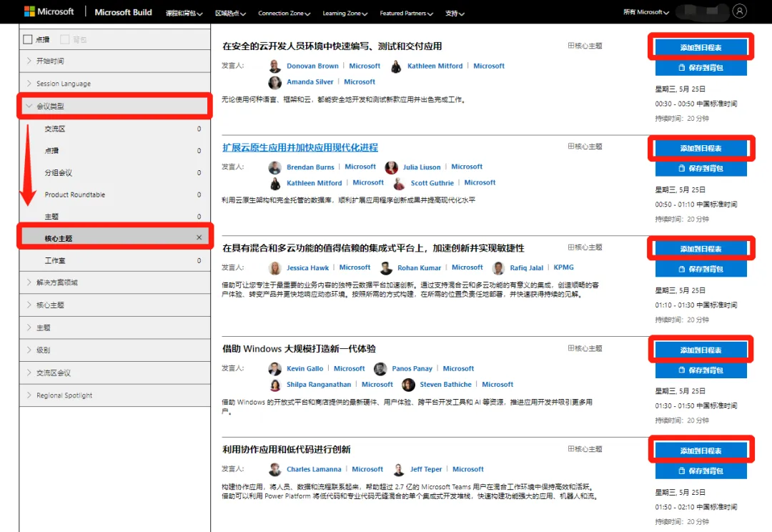The width and height of the screenshot is (772, 532).
Task: Click Julia Liuson's avatar photo
Action: pyautogui.click(x=392, y=167)
